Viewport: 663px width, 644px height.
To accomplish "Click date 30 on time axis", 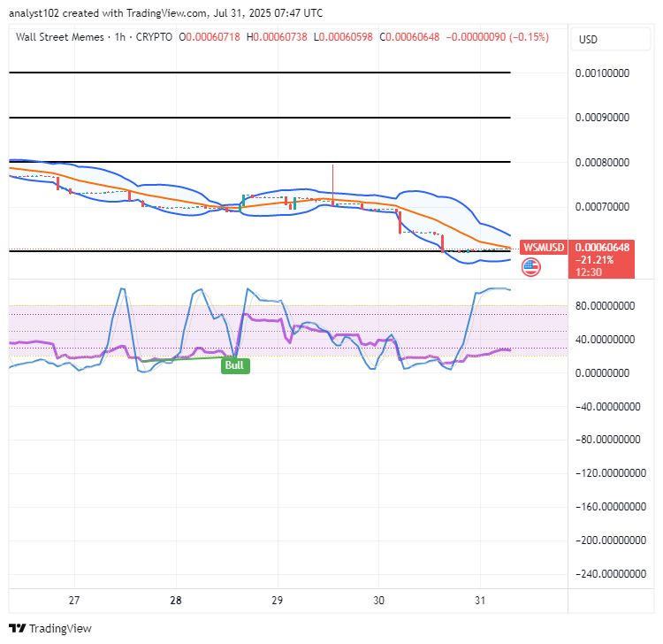I will point(379,601).
